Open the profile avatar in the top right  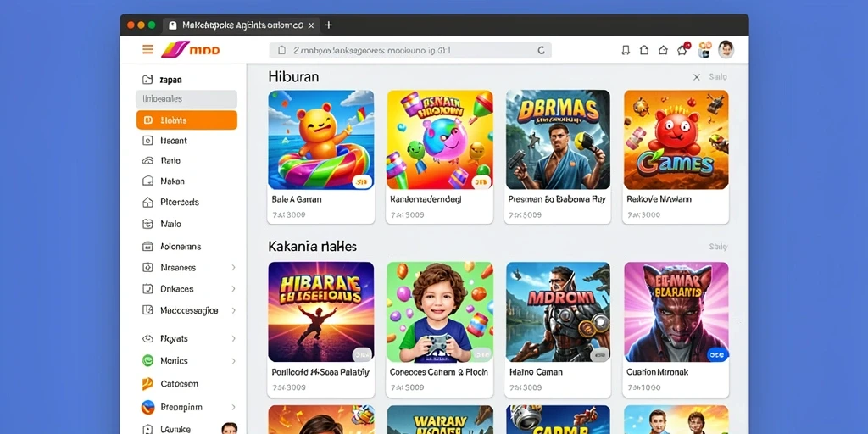click(x=726, y=49)
